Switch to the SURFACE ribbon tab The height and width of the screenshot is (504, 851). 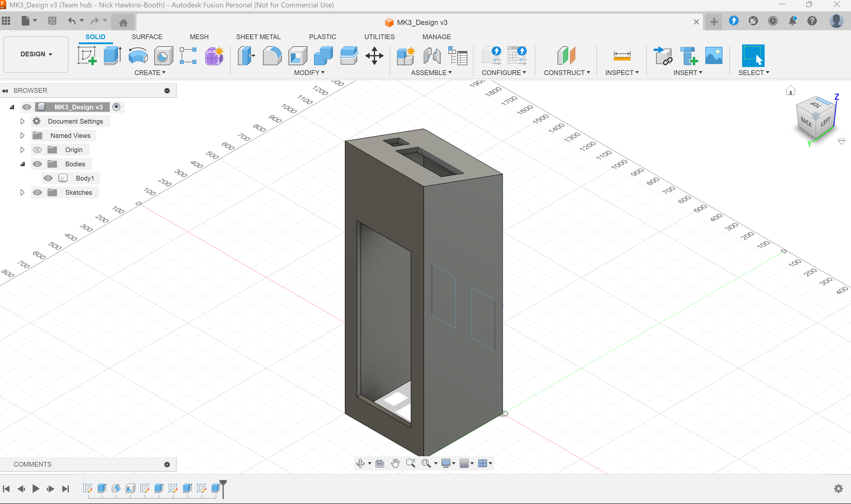coord(147,37)
